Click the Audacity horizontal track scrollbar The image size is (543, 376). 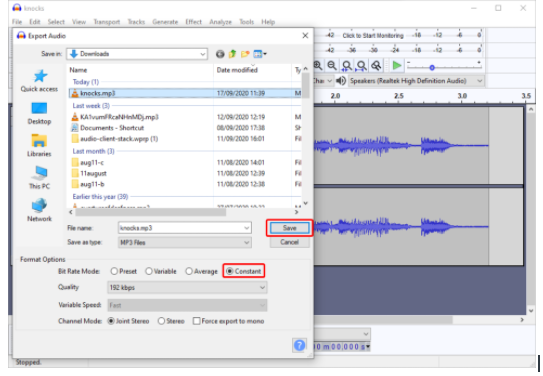pyautogui.click(x=383, y=320)
